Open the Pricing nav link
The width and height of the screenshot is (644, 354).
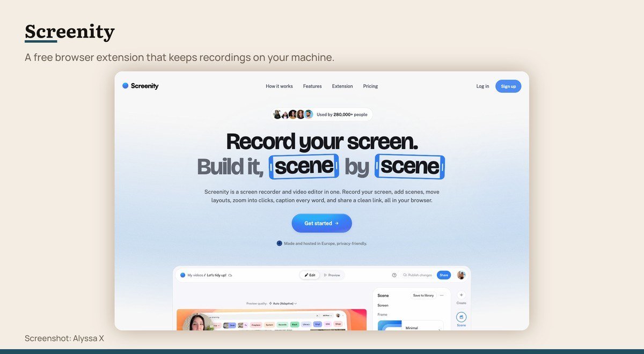(x=370, y=86)
